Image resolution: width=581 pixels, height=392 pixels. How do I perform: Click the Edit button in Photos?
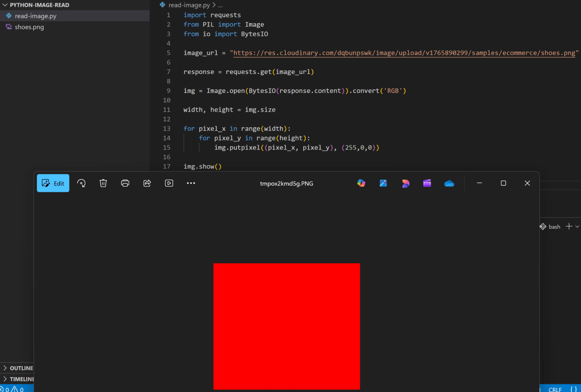coord(53,183)
